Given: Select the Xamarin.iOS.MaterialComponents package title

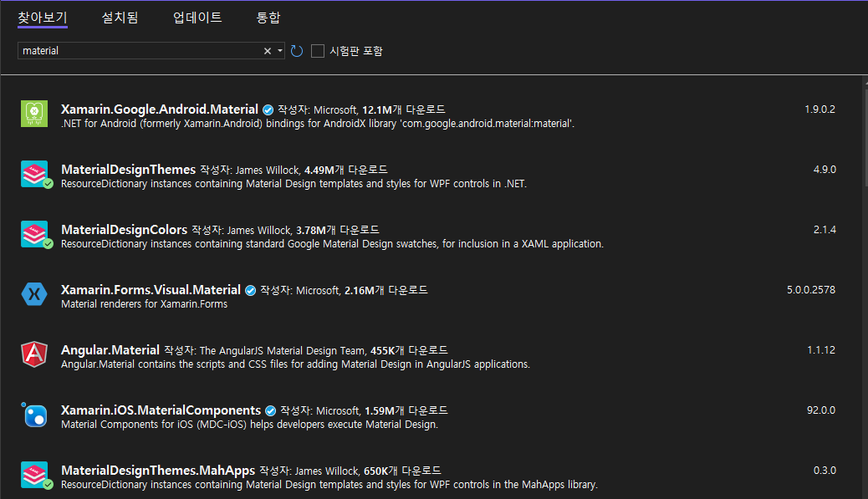Looking at the screenshot, I should tap(161, 410).
